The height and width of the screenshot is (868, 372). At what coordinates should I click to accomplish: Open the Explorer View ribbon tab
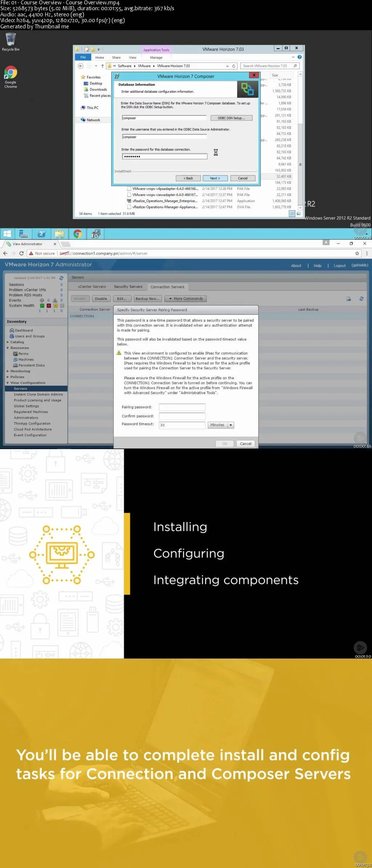133,57
